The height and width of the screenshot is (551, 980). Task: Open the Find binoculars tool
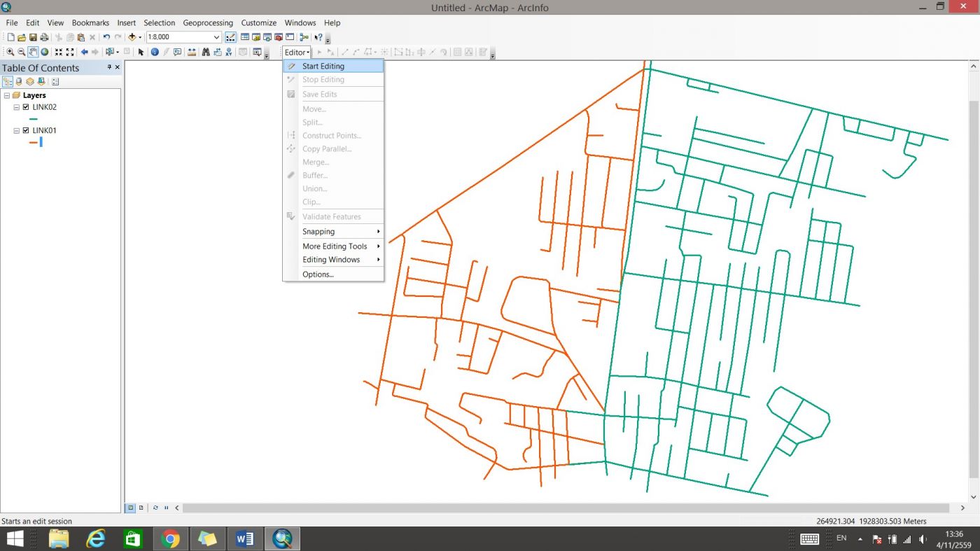coord(206,53)
